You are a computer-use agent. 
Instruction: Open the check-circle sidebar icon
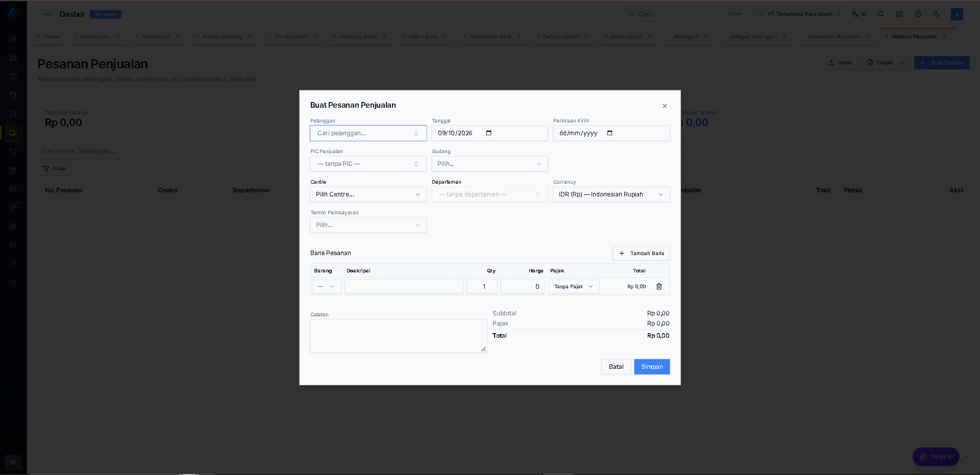(x=13, y=245)
